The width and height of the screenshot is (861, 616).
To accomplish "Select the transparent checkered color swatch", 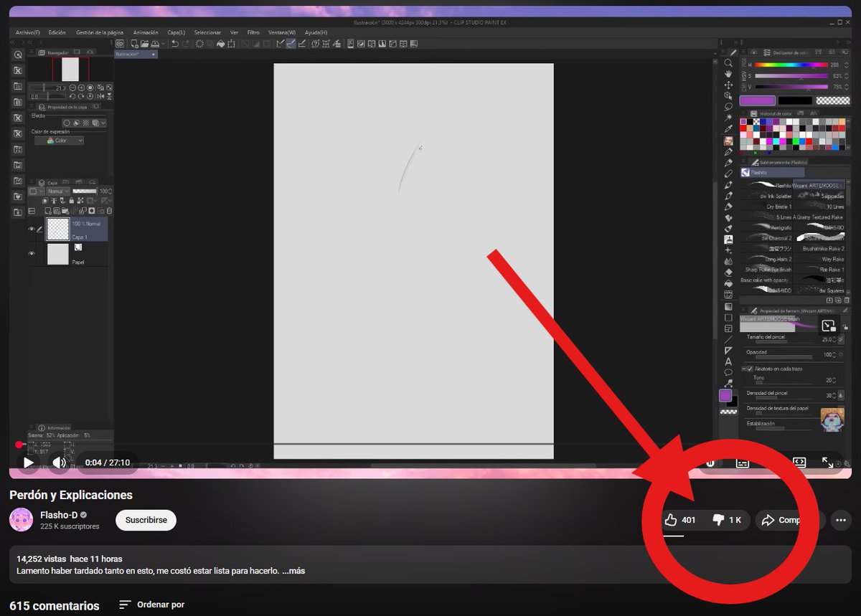I will pos(833,101).
